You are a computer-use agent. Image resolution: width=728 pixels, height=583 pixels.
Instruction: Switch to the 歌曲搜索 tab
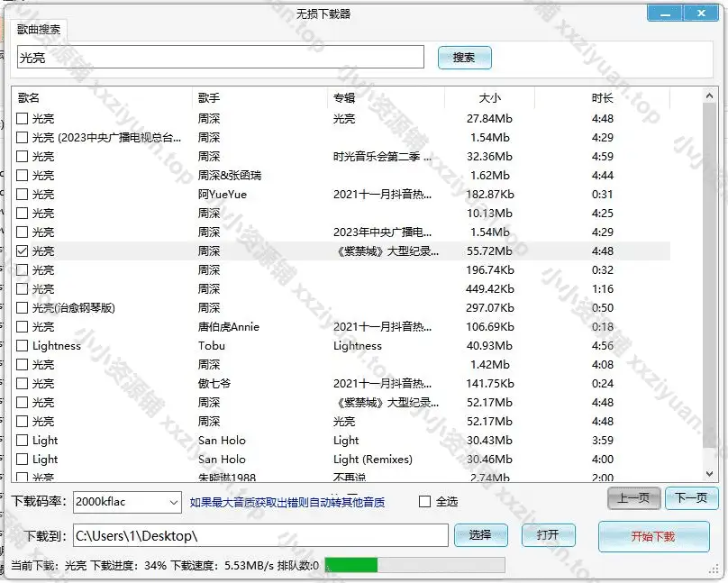pyautogui.click(x=39, y=29)
